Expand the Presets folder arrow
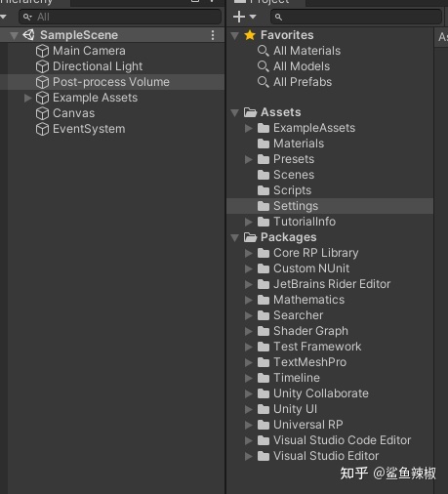 tap(249, 159)
